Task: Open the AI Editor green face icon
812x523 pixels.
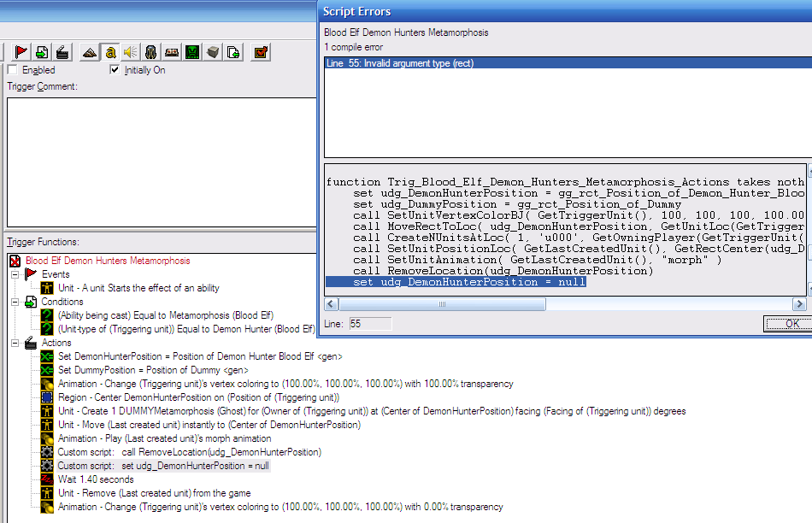Action: 192,52
